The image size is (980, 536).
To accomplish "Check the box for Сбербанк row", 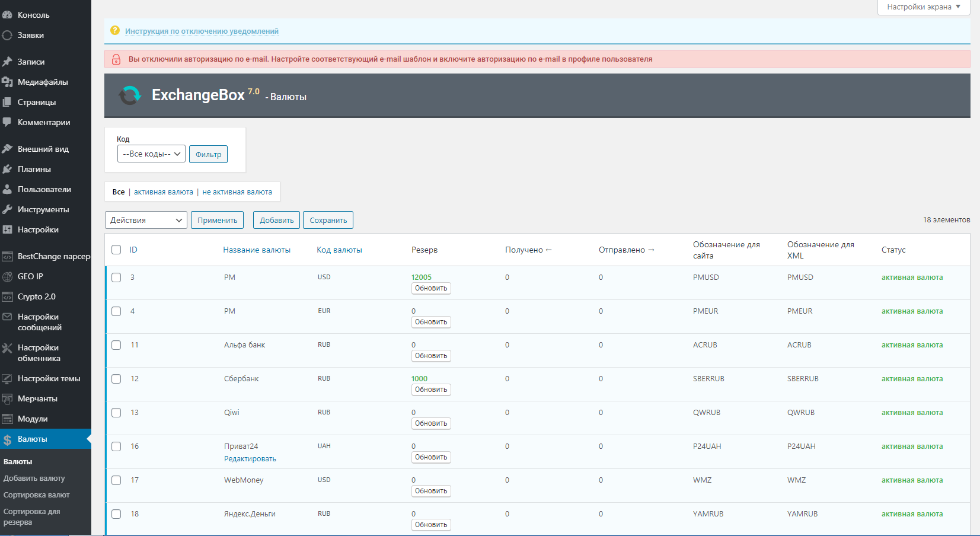I will tap(116, 379).
